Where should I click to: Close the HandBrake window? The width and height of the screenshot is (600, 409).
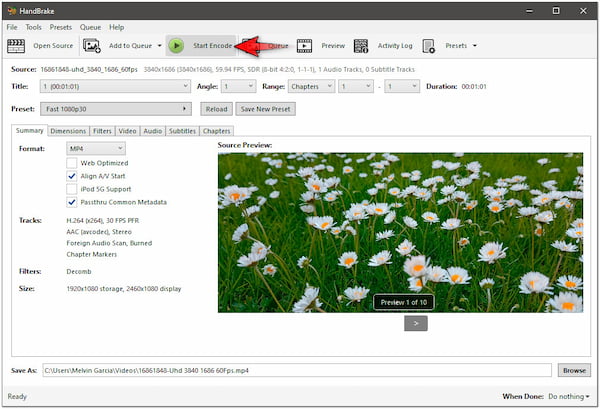pyautogui.click(x=583, y=11)
